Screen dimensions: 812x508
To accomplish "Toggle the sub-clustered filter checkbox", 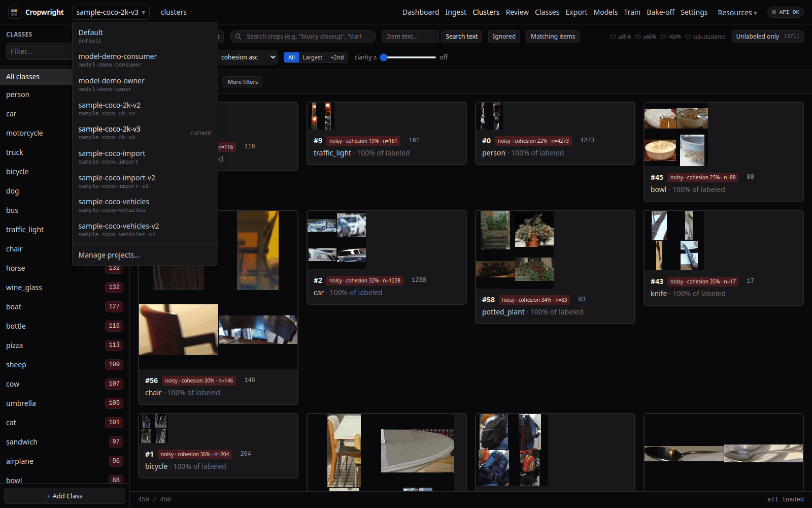I will click(x=688, y=37).
